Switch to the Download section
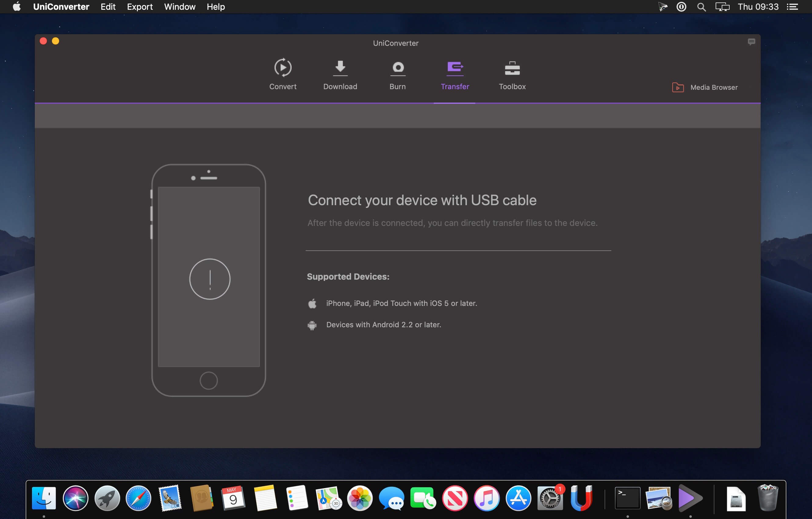This screenshot has height=519, width=812. pos(340,74)
